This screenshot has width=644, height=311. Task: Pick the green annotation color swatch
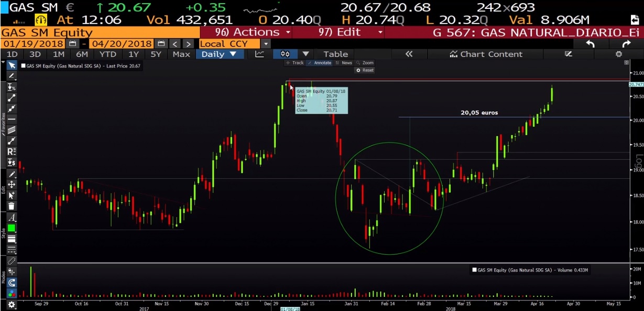click(x=11, y=229)
